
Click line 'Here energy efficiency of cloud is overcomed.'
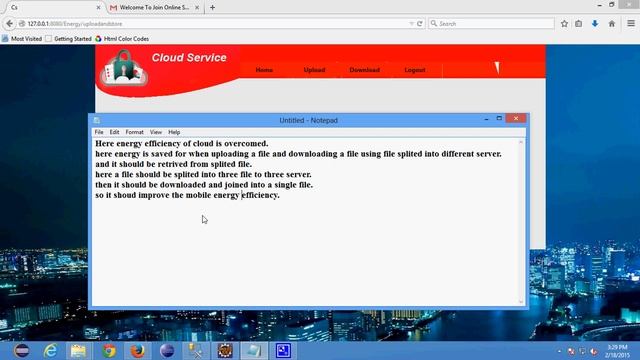[182, 144]
